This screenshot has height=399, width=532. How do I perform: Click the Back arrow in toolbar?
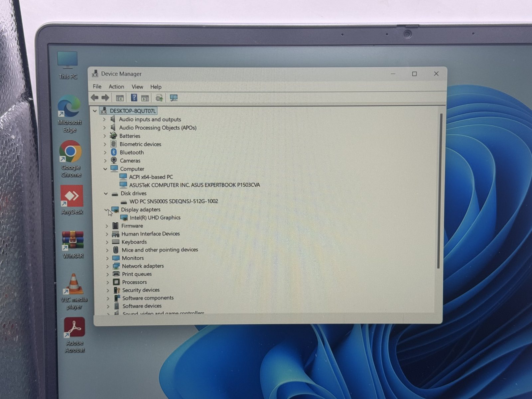point(95,98)
